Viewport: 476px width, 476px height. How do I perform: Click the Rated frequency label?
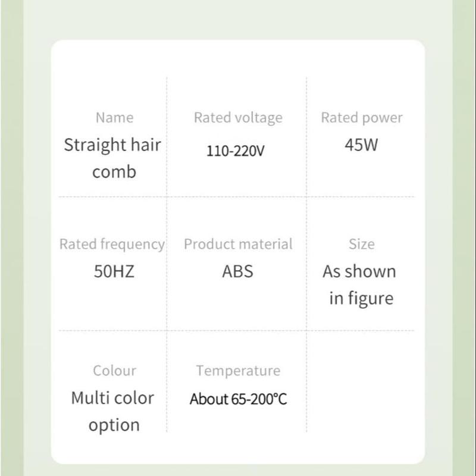[x=112, y=245]
